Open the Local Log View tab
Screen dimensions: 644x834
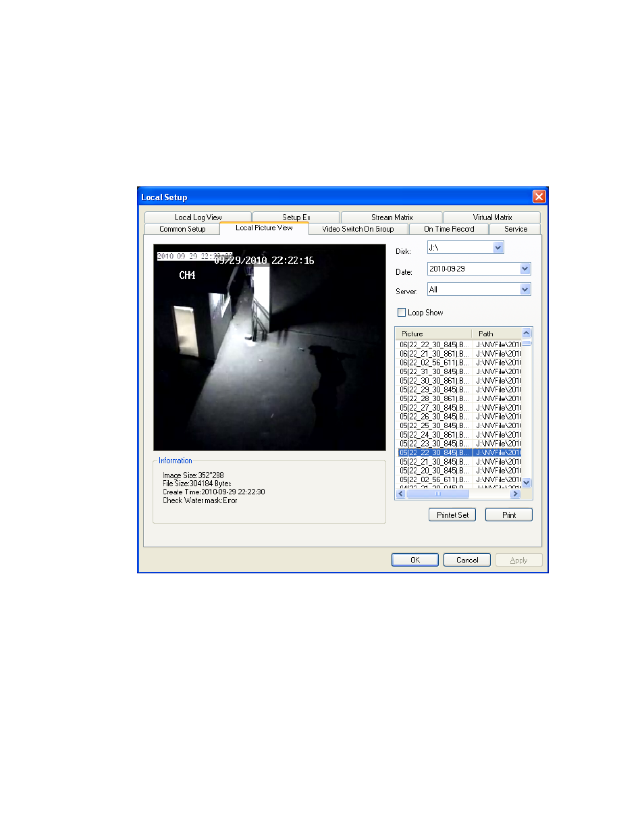[198, 217]
